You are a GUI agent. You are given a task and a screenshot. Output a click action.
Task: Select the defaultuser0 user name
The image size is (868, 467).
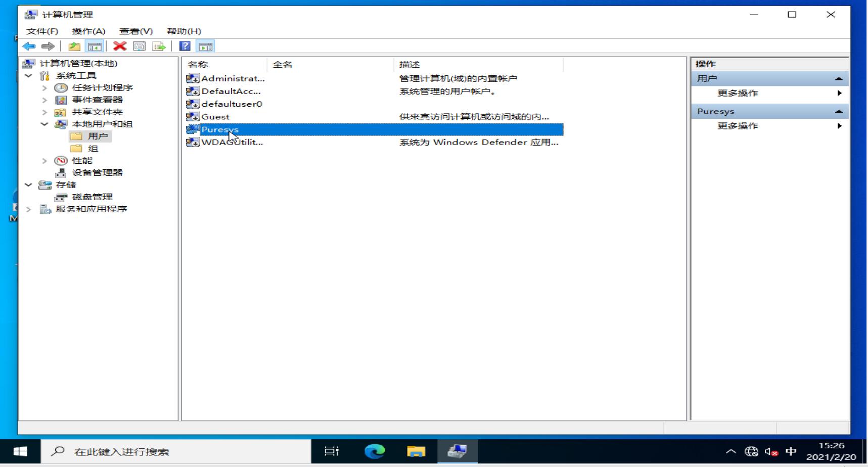[x=232, y=104]
